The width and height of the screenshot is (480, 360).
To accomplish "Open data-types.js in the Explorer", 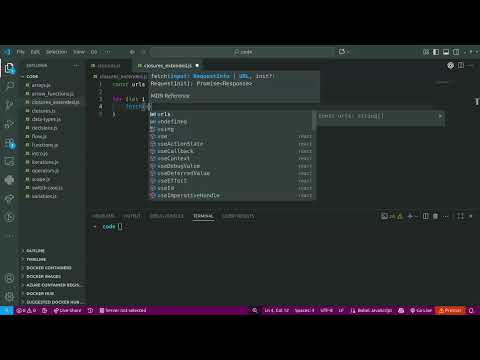I will click(x=46, y=119).
